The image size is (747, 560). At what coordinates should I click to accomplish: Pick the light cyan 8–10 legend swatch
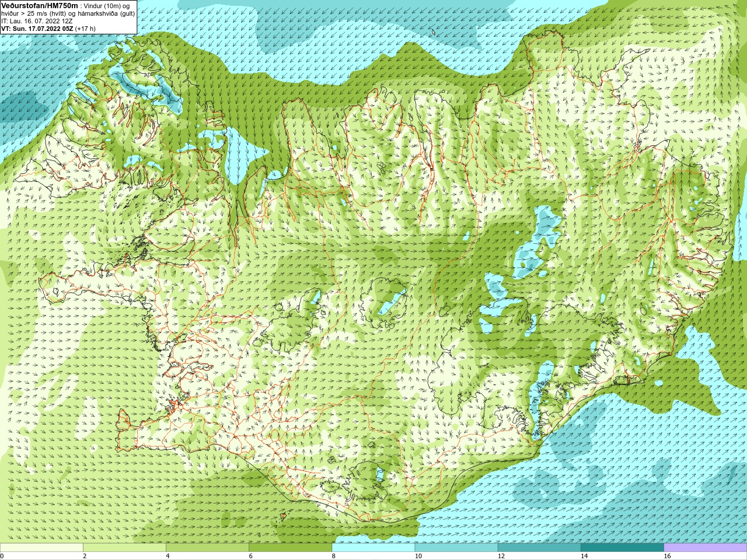tap(373, 547)
